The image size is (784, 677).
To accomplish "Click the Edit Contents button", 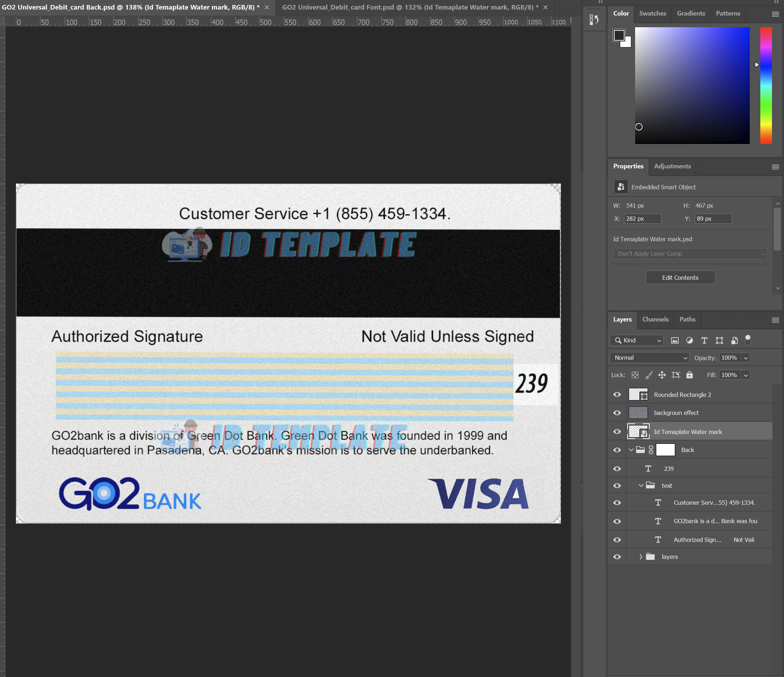I will coord(680,278).
